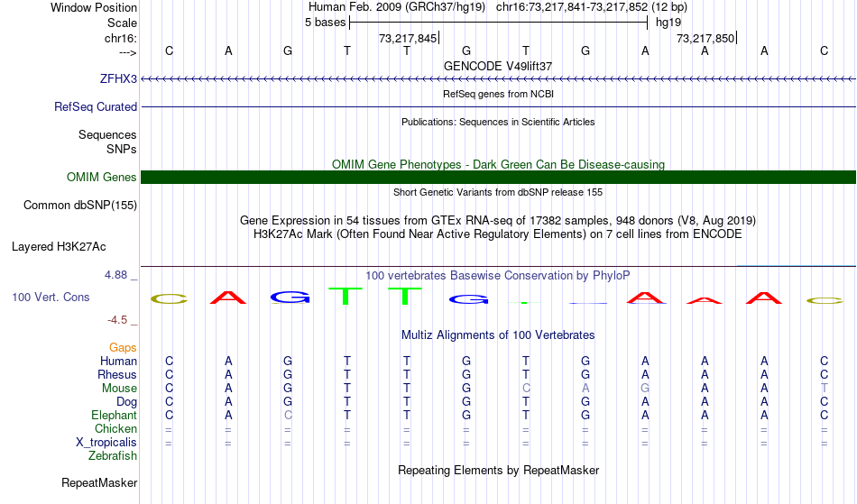Click the GTEx Gene Expression track title
857x504 pixels.
coord(498,221)
